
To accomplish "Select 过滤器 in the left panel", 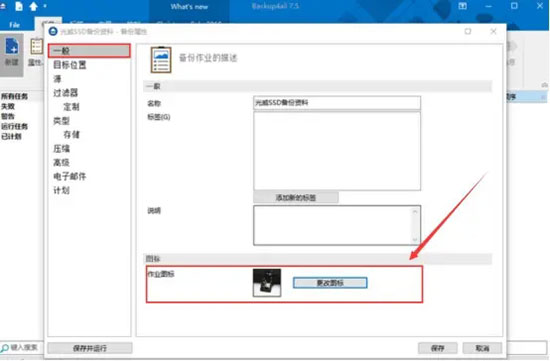I will point(65,93).
